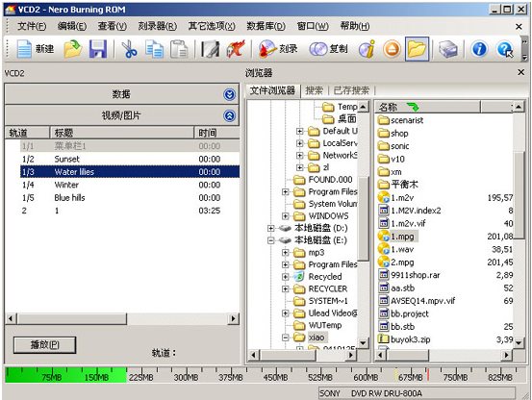Collapse the 本地磁盘 (E:) tree node
This screenshot has width=532, height=400.
coord(270,240)
